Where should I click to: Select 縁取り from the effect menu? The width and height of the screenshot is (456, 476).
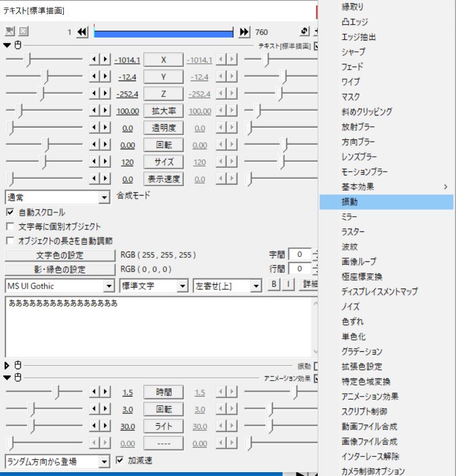point(386,7)
